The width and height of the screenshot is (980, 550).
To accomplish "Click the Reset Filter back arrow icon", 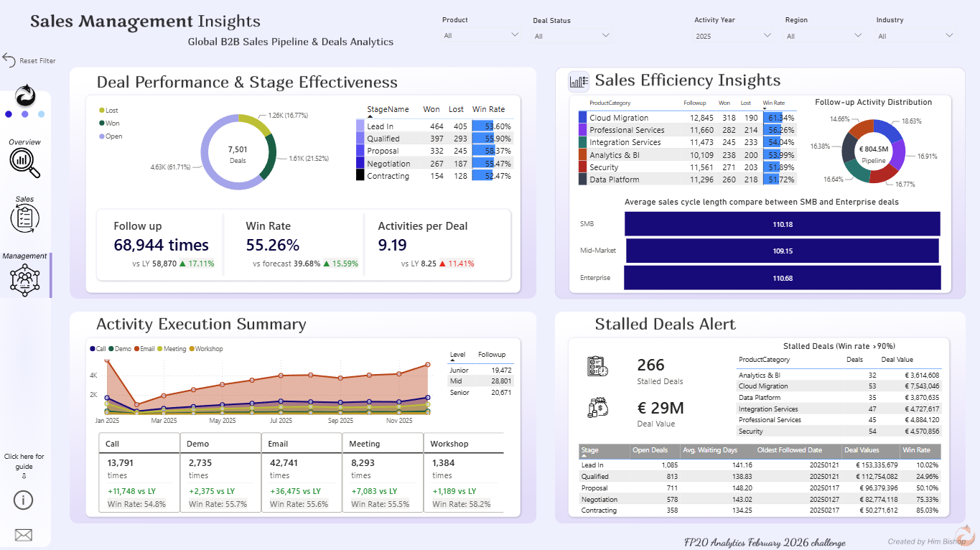I will point(9,60).
